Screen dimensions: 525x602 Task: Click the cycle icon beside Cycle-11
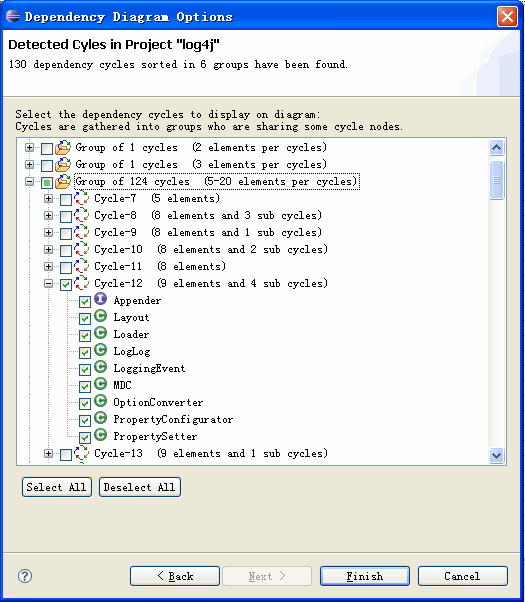click(x=81, y=266)
